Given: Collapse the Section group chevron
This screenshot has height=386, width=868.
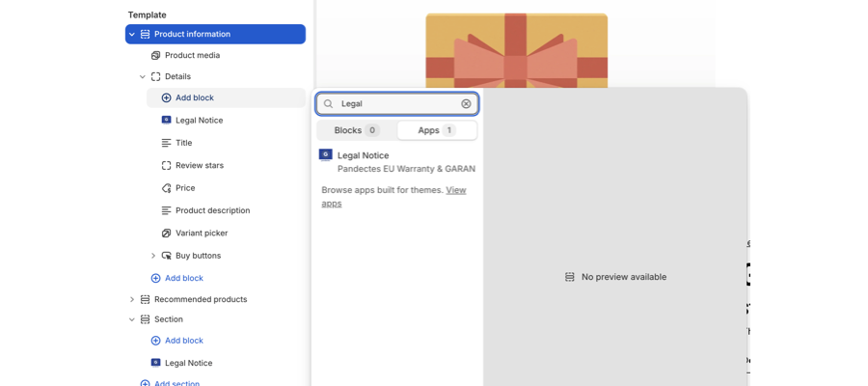Looking at the screenshot, I should tap(132, 319).
